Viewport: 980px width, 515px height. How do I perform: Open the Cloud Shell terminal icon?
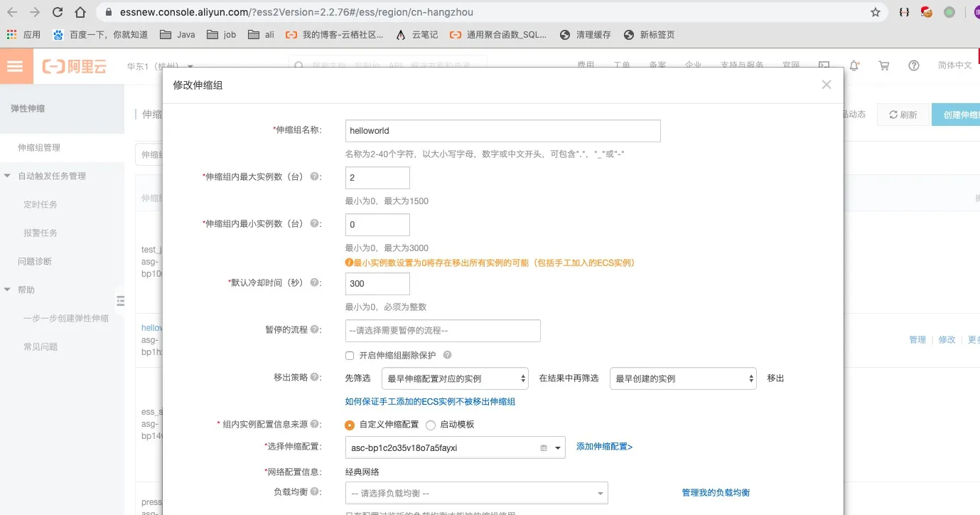(824, 65)
